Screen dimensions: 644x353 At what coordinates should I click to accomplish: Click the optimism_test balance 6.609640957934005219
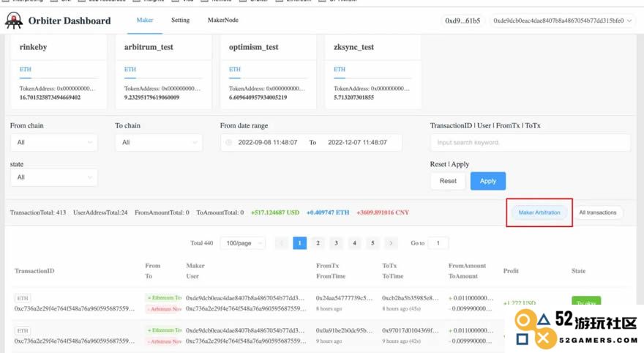click(x=258, y=97)
